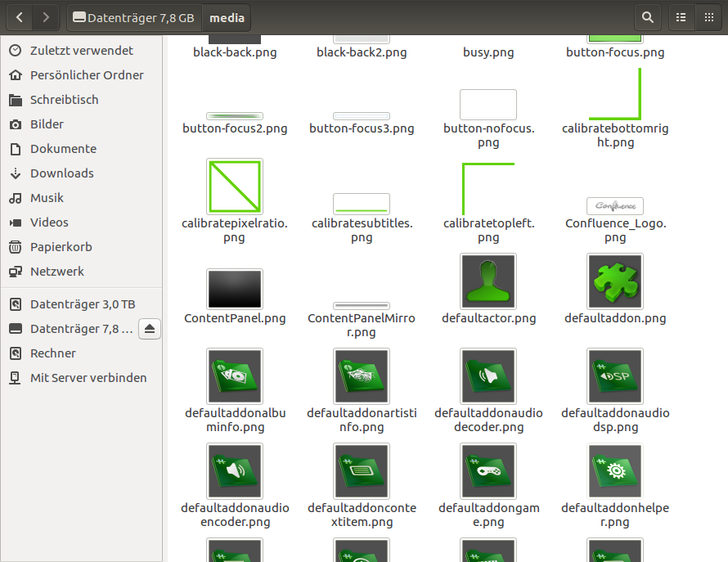Select the ContentPanel.png thumbnail
This screenshot has width=728, height=562.
pyautogui.click(x=235, y=289)
